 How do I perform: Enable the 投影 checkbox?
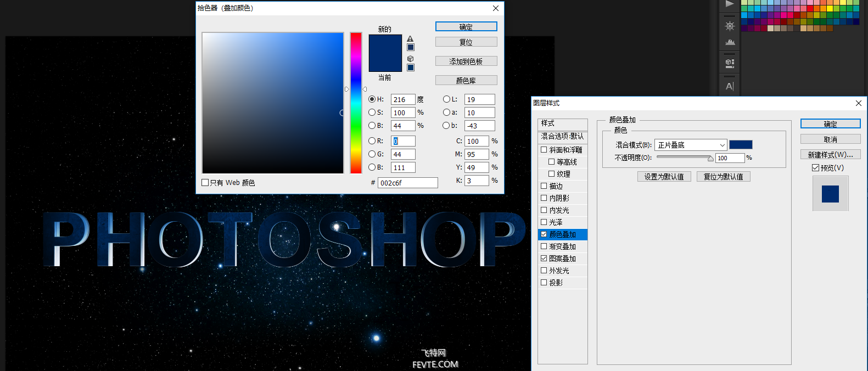point(544,283)
